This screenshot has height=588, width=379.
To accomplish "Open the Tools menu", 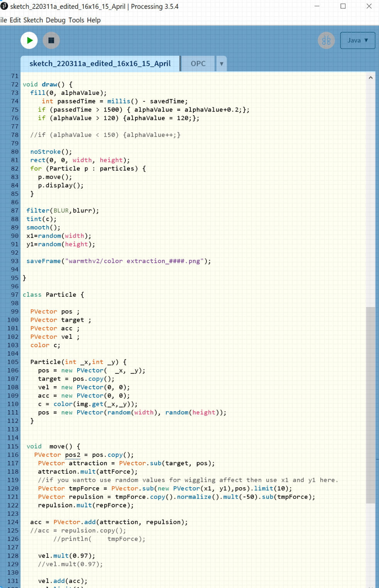I will 76,20.
